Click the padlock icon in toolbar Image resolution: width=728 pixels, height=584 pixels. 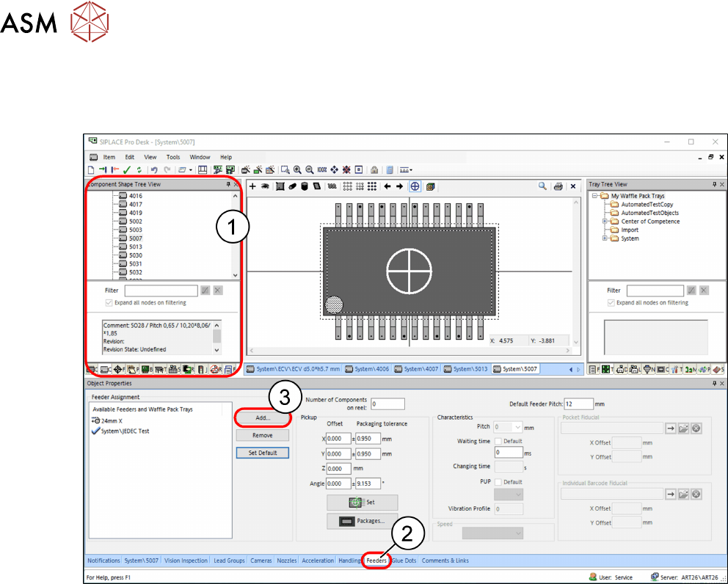tap(374, 170)
